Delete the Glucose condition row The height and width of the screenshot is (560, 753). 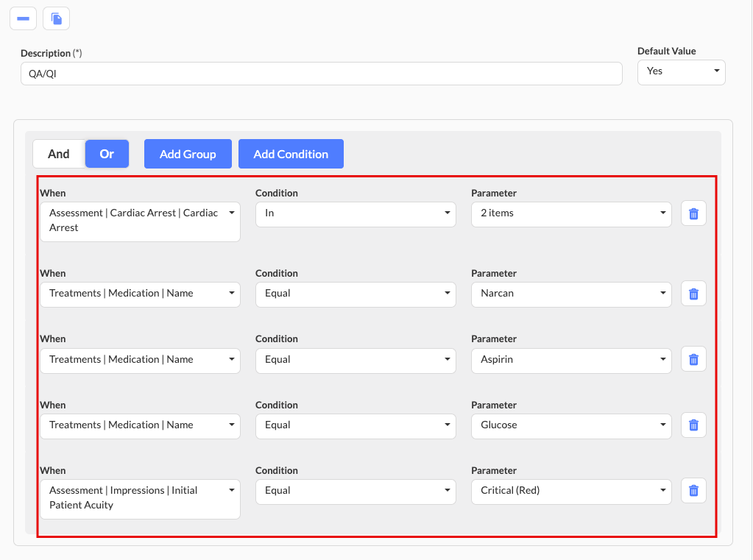693,425
